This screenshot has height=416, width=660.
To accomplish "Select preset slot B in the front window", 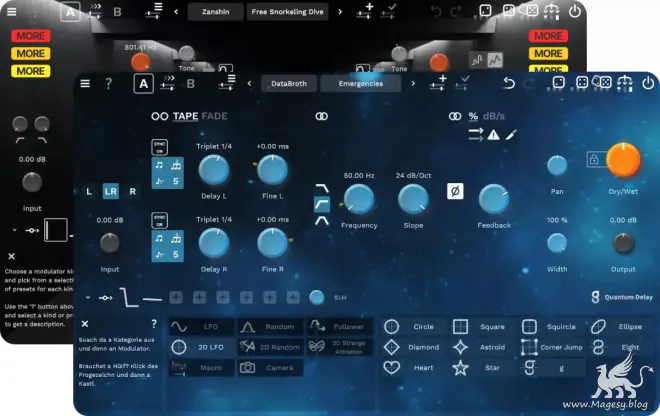I will tap(190, 83).
